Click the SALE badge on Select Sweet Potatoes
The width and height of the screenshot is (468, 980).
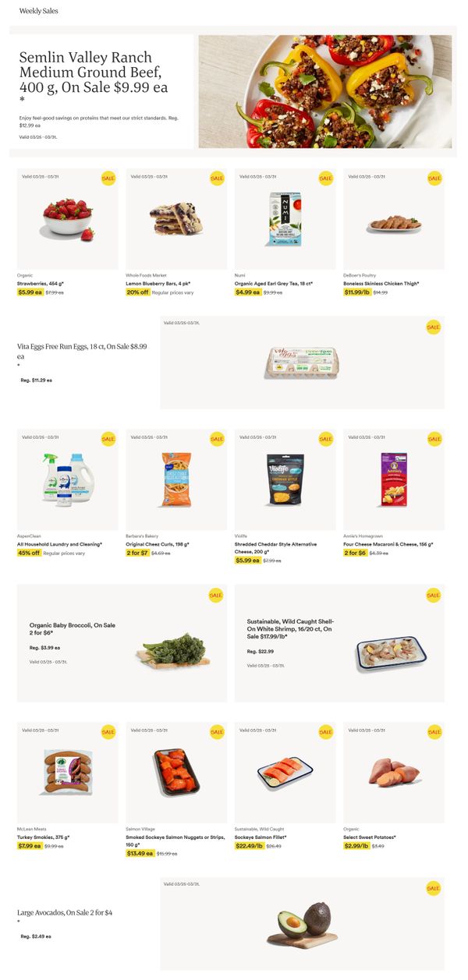434,732
